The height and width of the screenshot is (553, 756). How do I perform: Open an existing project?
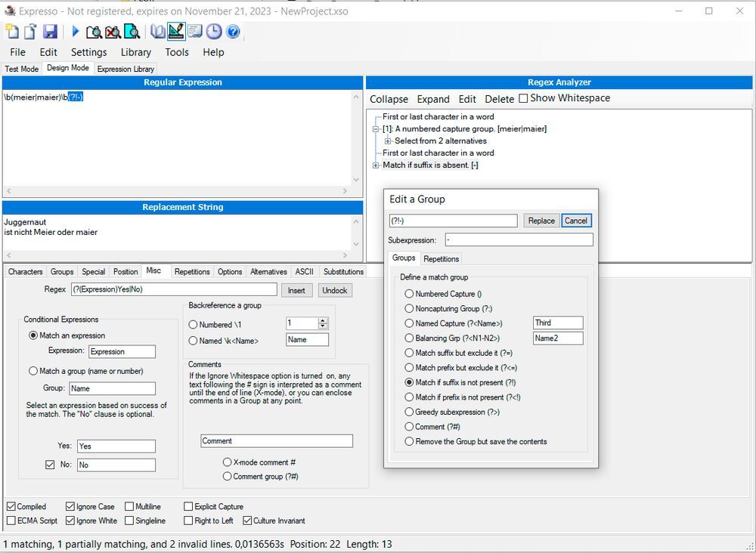29,32
